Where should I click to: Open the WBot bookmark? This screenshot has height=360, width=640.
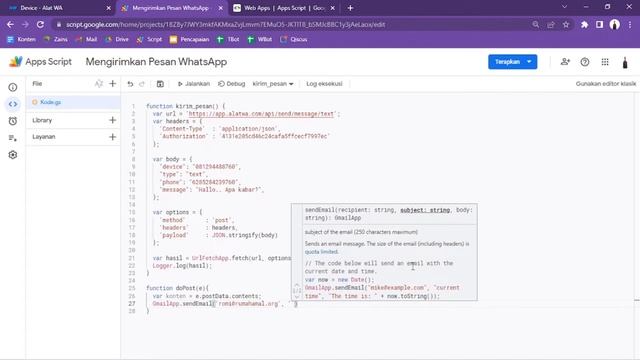tap(260, 39)
